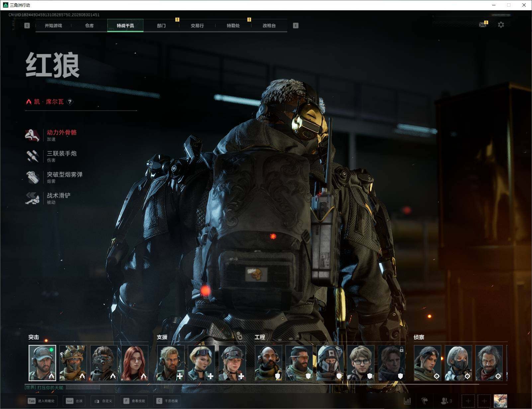Click the 自定义 button

[x=104, y=401]
